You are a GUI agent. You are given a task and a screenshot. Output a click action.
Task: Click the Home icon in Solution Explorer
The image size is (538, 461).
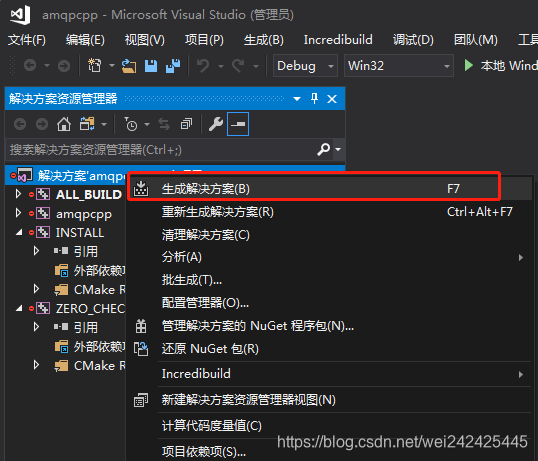point(64,124)
